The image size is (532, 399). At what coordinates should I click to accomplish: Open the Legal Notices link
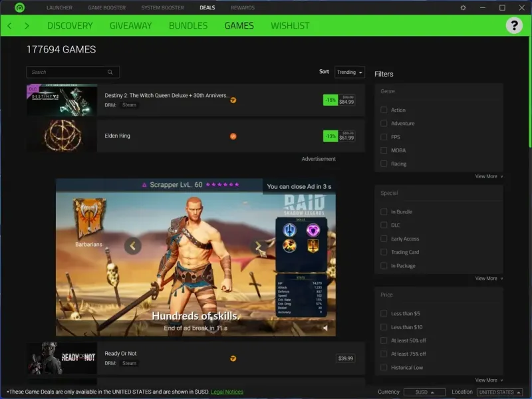tap(227, 392)
